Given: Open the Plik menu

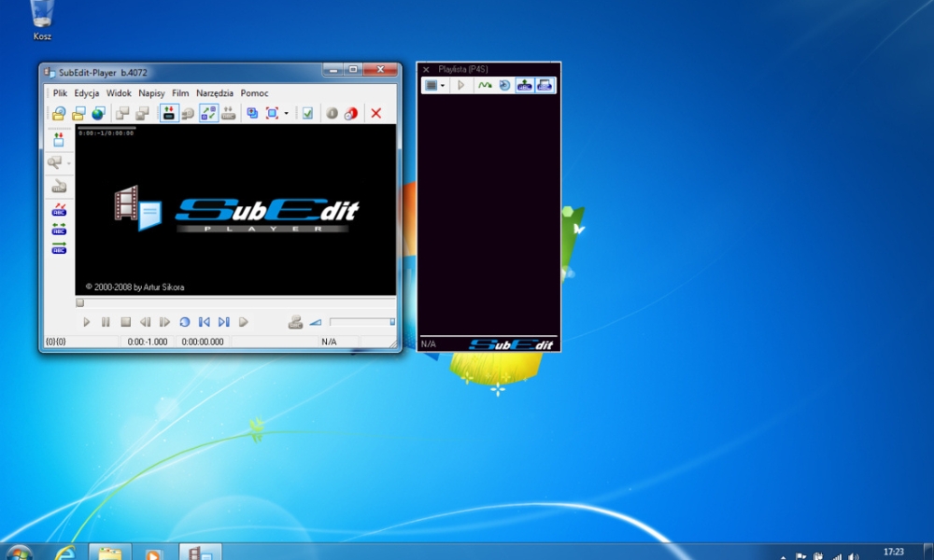Looking at the screenshot, I should click(60, 92).
